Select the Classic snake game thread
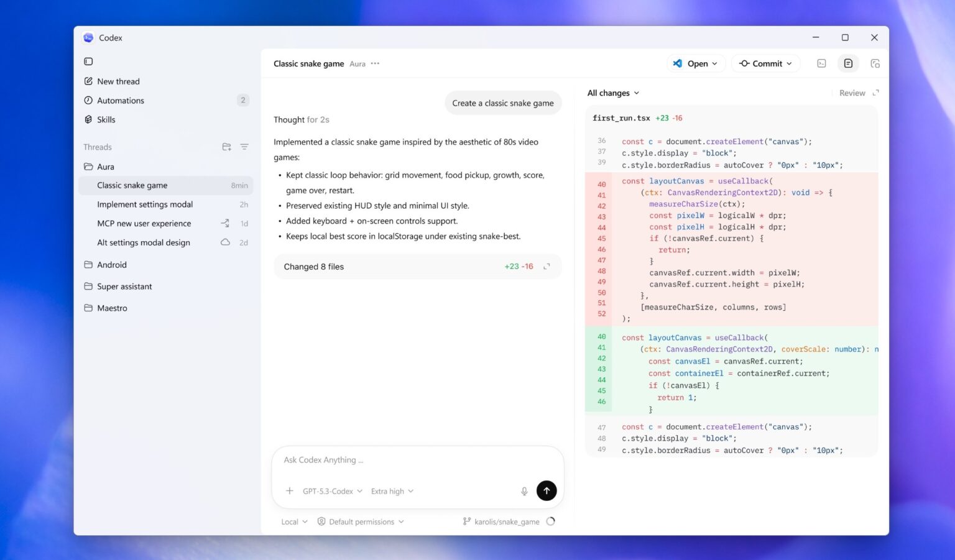This screenshot has height=560, width=955. pyautogui.click(x=132, y=185)
